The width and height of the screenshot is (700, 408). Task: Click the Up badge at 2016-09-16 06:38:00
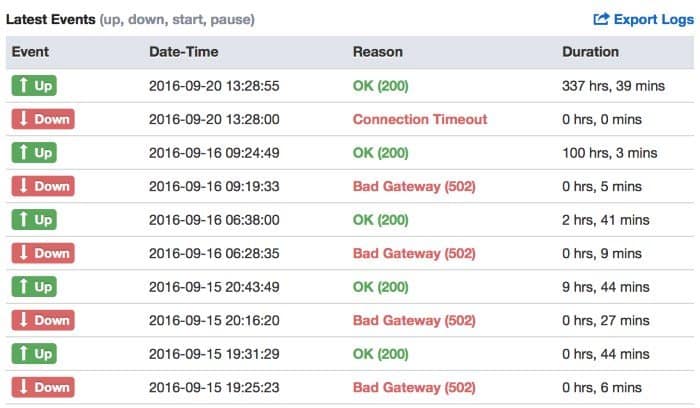click(33, 220)
